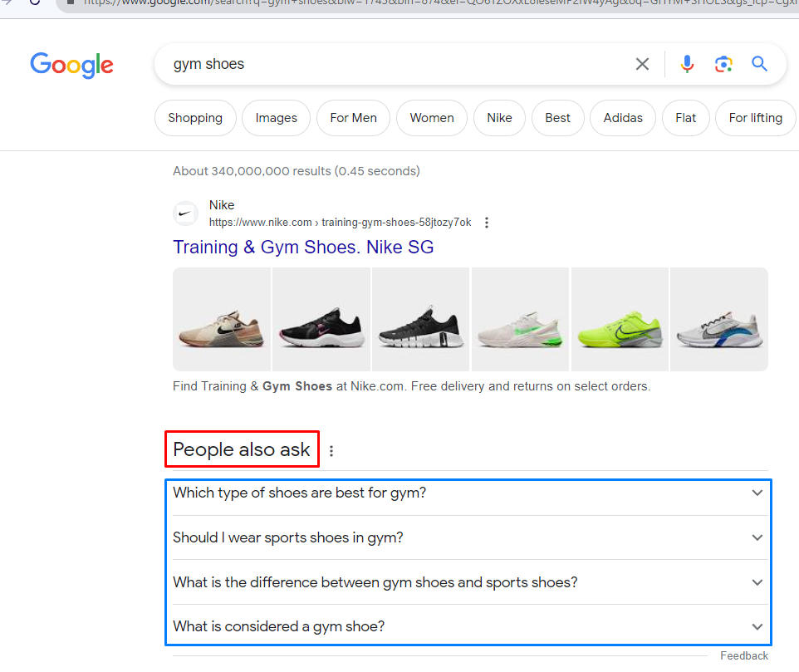Image resolution: width=799 pixels, height=672 pixels.
Task: Open the 'Training & Gym Shoes. Nike SG' link
Action: click(303, 247)
